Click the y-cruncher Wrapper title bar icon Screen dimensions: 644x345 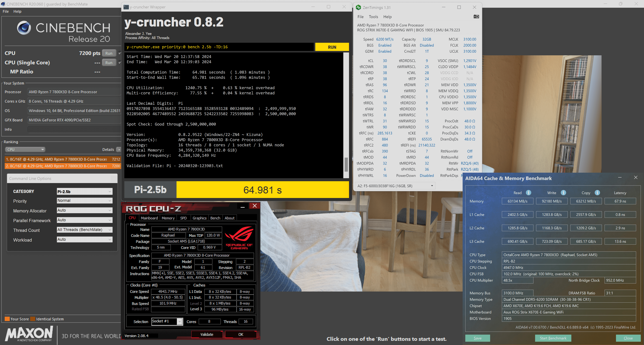point(126,7)
